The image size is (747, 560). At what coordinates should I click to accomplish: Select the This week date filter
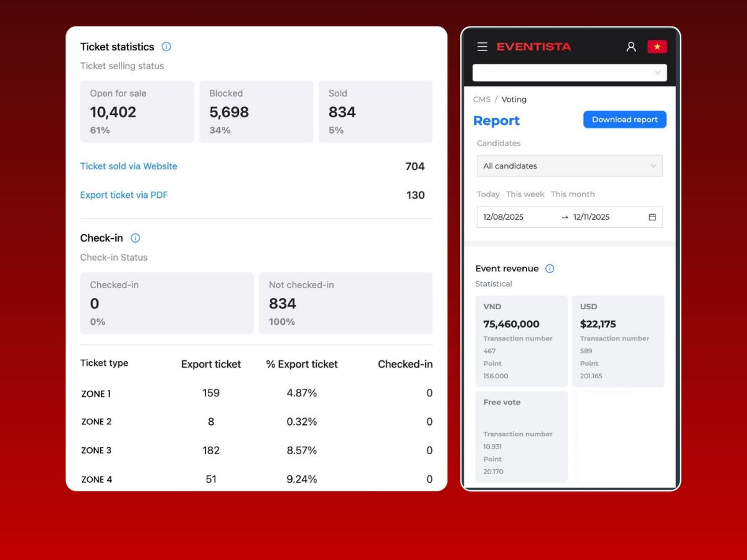(x=525, y=194)
